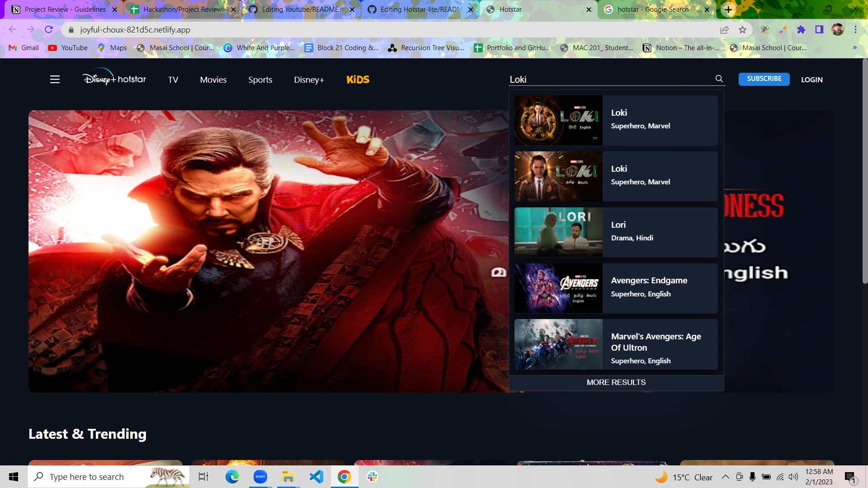Viewport: 868px width, 488px height.
Task: Open the Chrome extensions puzzle icon
Action: 801,30
